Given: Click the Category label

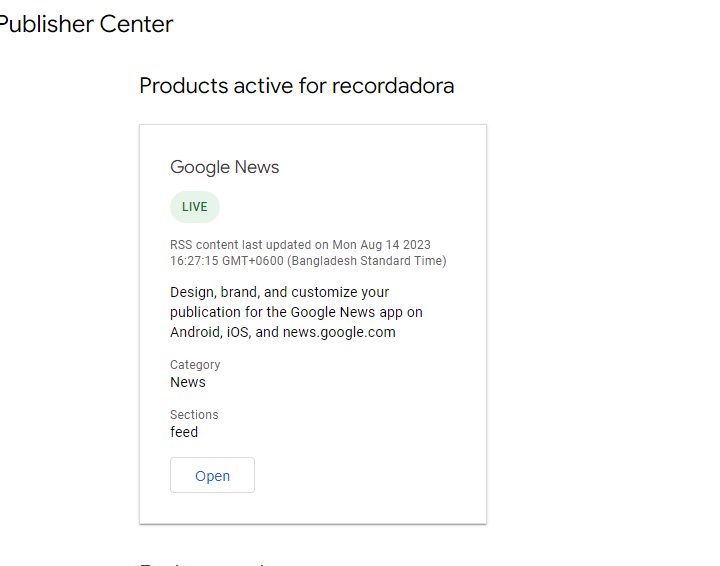Looking at the screenshot, I should click(195, 365).
